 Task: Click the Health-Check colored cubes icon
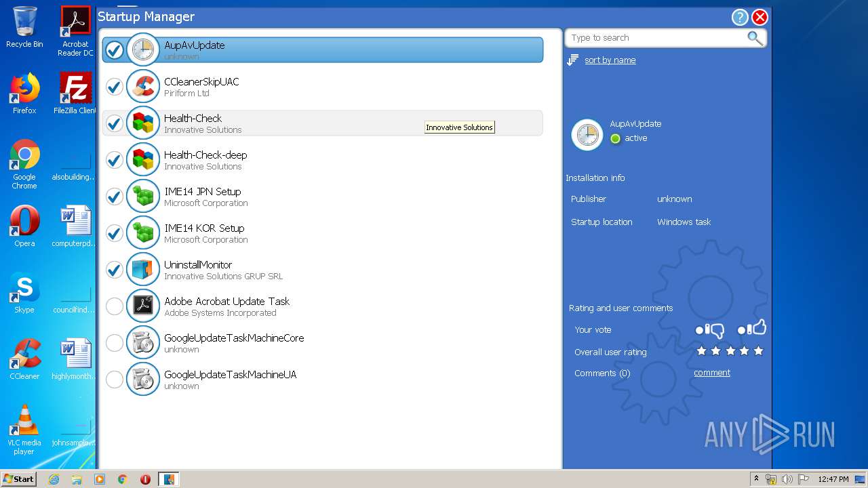click(x=143, y=123)
